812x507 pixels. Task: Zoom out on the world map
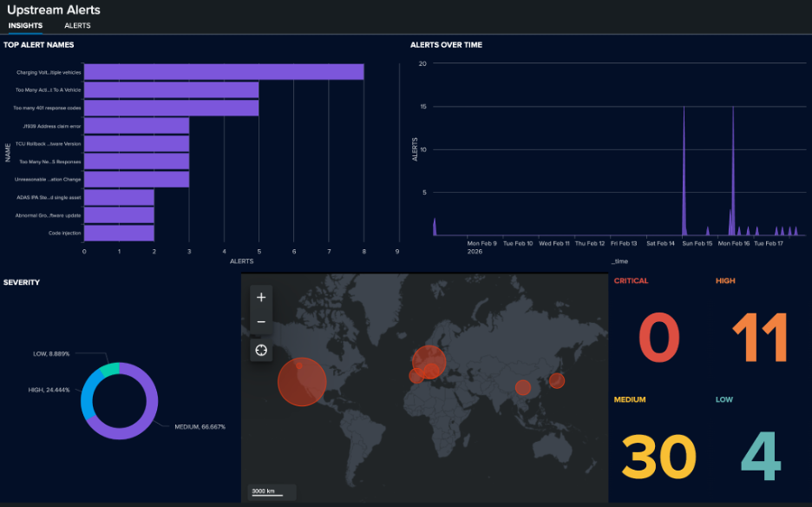pos(261,324)
